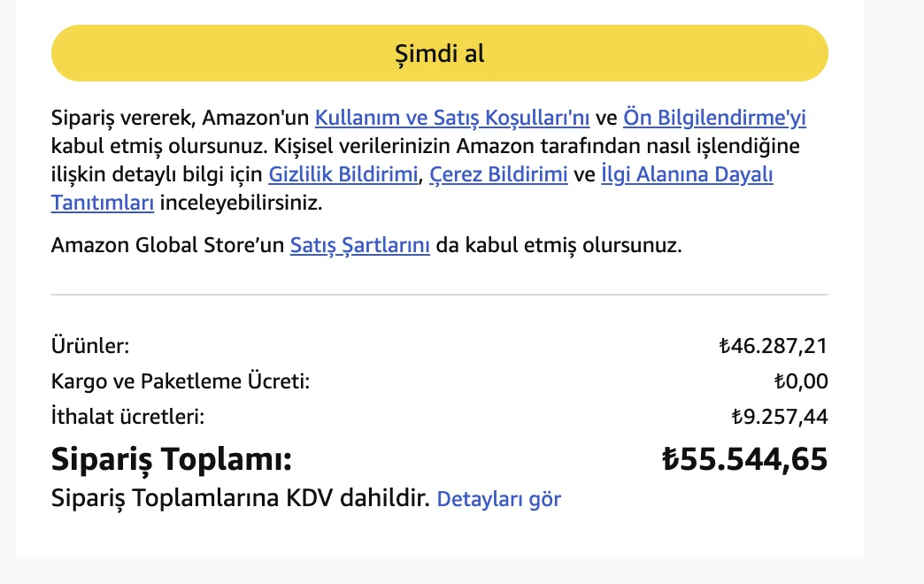This screenshot has width=924, height=584.
Task: Open the "Çerez Bildirimi" link
Action: click(499, 174)
